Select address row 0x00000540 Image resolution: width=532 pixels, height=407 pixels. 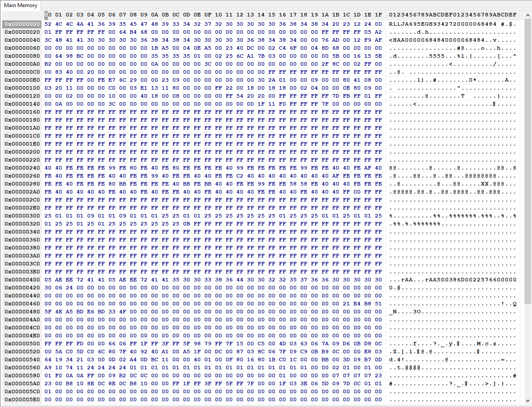(x=22, y=360)
